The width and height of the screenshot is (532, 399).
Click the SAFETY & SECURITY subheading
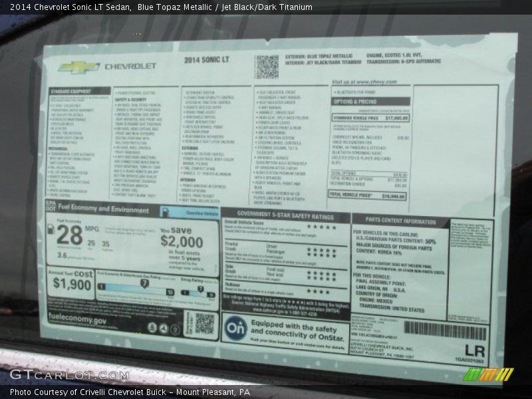(130, 100)
